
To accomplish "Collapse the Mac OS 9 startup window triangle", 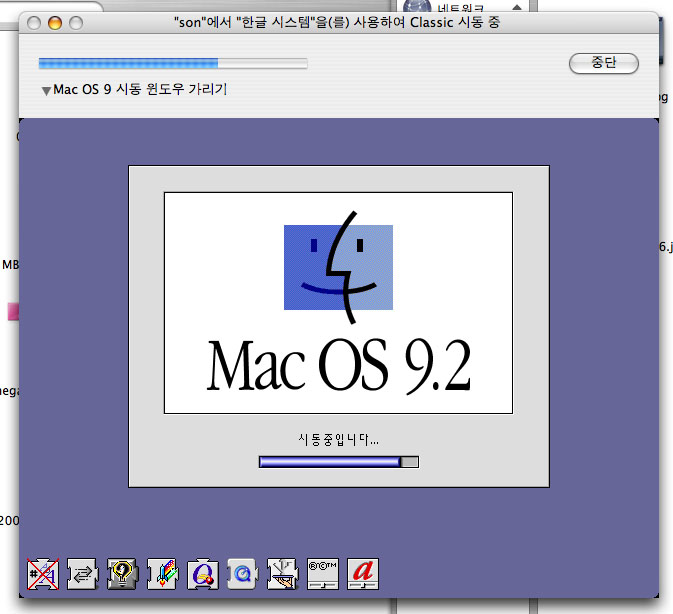I will [46, 91].
